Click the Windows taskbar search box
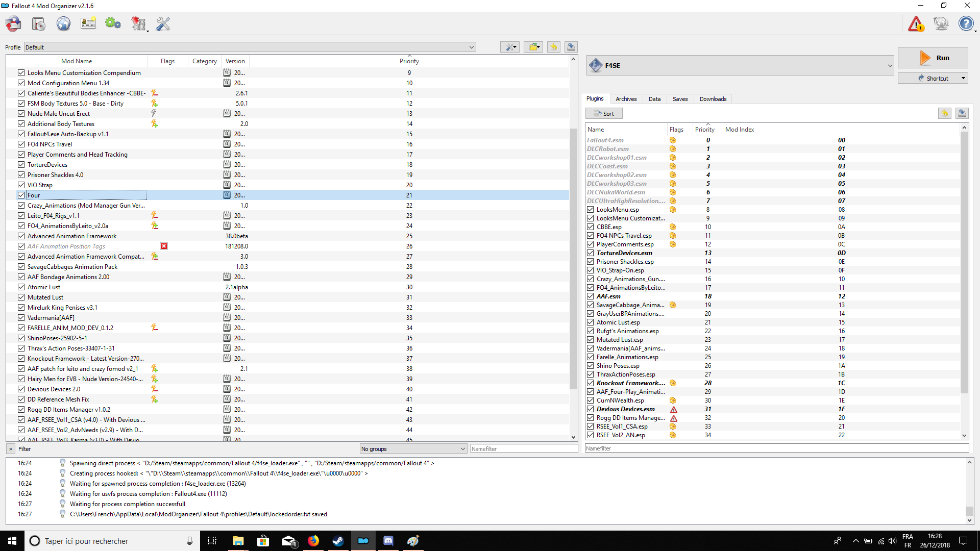The height and width of the screenshot is (551, 980). [x=111, y=541]
